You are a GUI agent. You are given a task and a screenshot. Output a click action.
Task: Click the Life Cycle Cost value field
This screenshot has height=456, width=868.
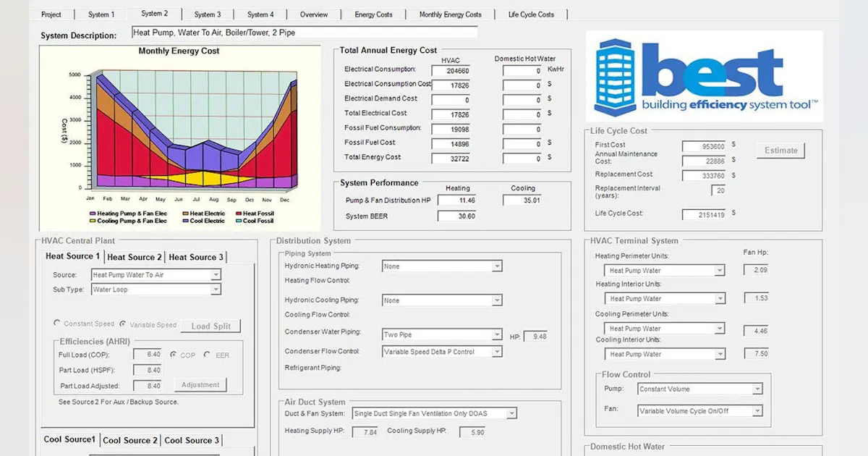[705, 214]
